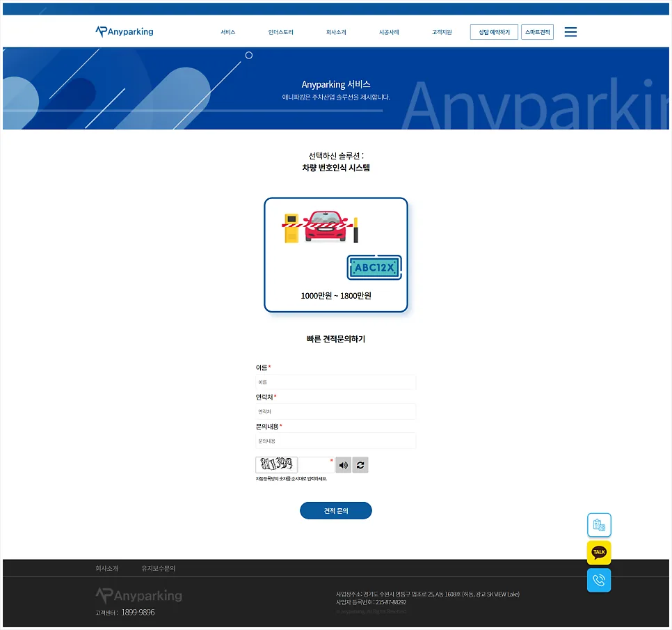Viewport: 672px width, 630px height.
Task: Open the KakaoTalk chat floating button
Action: pos(599,552)
